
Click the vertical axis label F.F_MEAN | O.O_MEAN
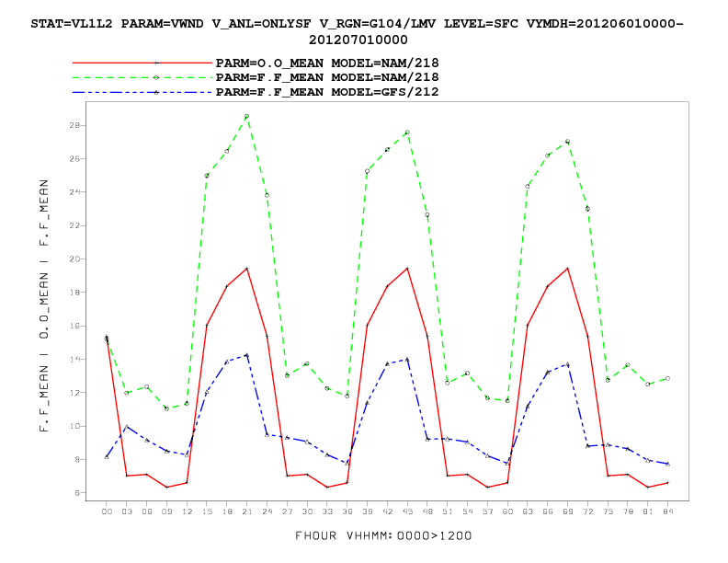[x=43, y=305]
